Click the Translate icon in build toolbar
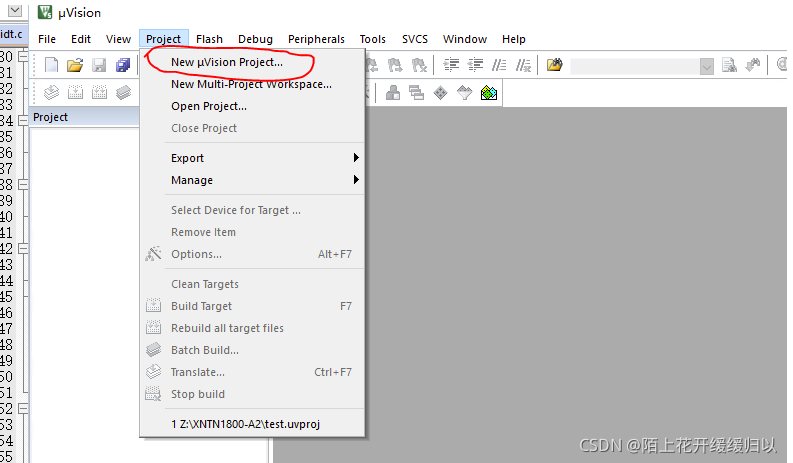The image size is (793, 463). point(52,92)
